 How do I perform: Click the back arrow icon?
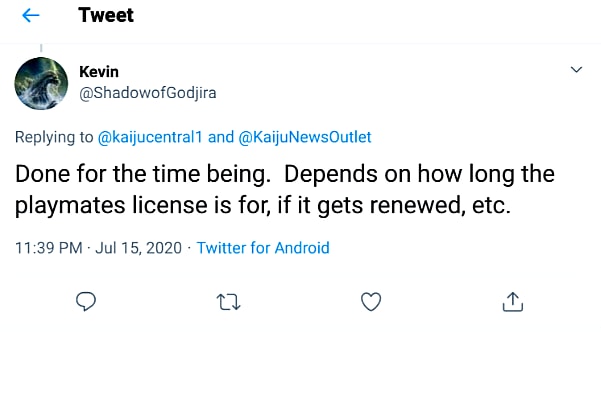30,16
